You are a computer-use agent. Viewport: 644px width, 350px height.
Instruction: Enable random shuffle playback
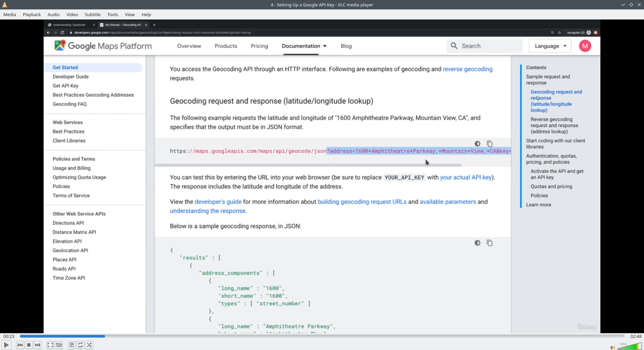click(x=89, y=345)
